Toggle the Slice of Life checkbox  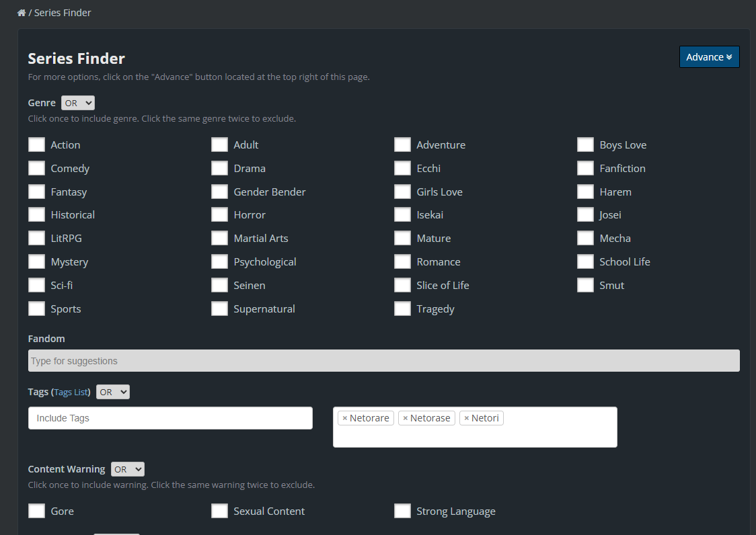(x=402, y=285)
